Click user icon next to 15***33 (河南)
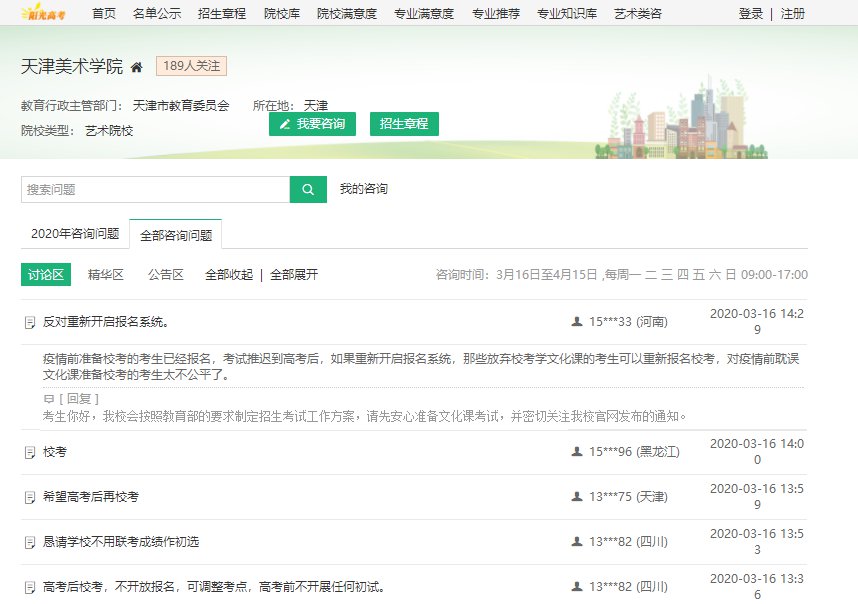 (576, 322)
